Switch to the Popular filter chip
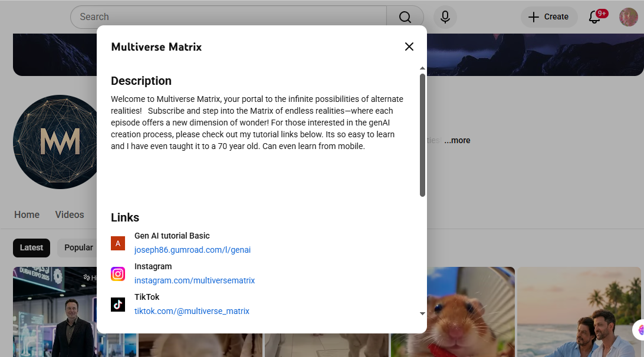This screenshot has height=357, width=644. (x=78, y=247)
